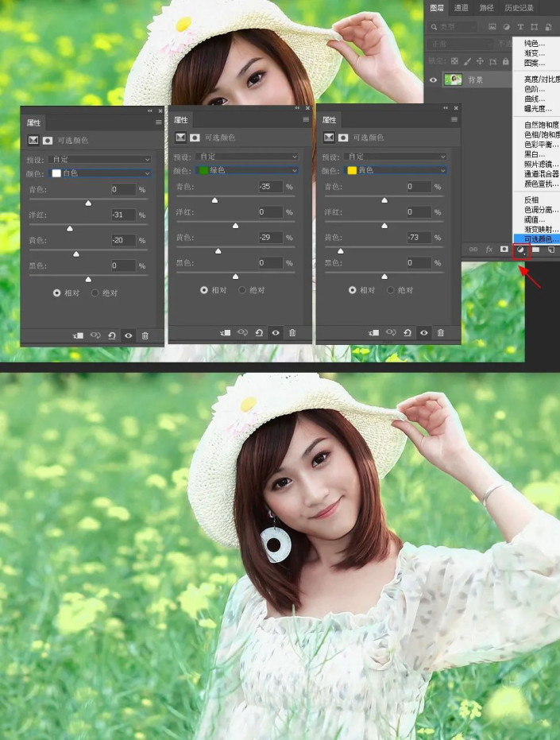Filter layers by adjustment layers icon
Image resolution: width=560 pixels, height=740 pixels.
pos(506,27)
